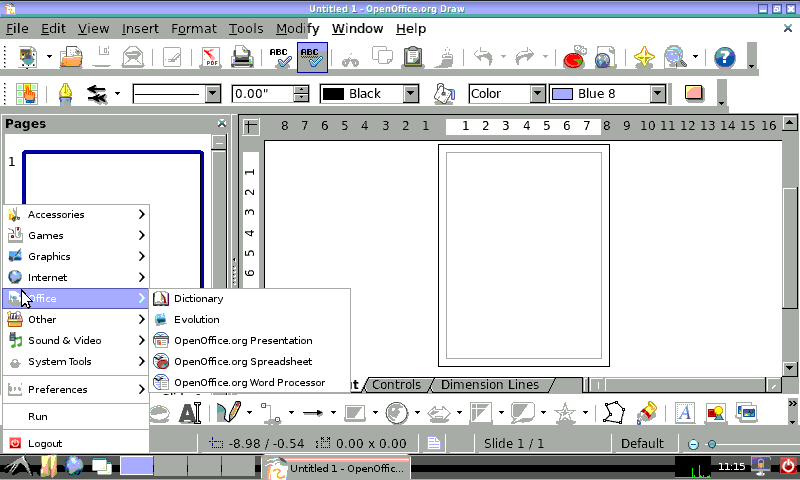Expand the area fill type Color dropdown
This screenshot has width=800, height=480.
point(538,94)
